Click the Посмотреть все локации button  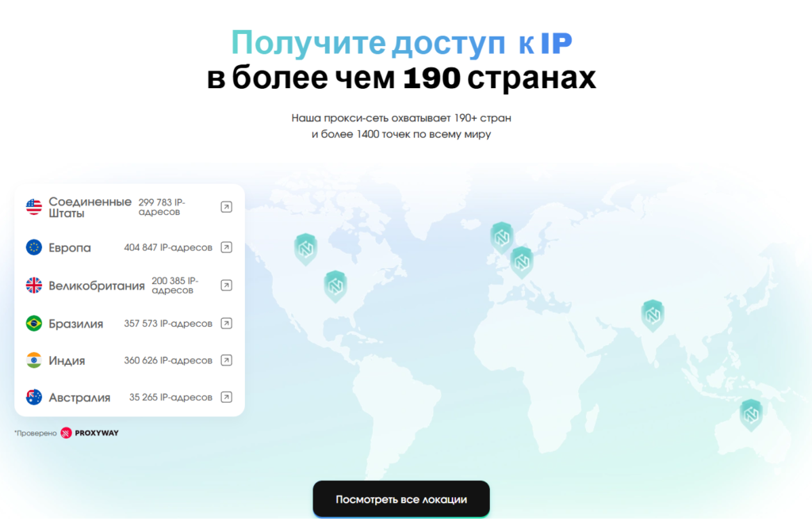(401, 500)
